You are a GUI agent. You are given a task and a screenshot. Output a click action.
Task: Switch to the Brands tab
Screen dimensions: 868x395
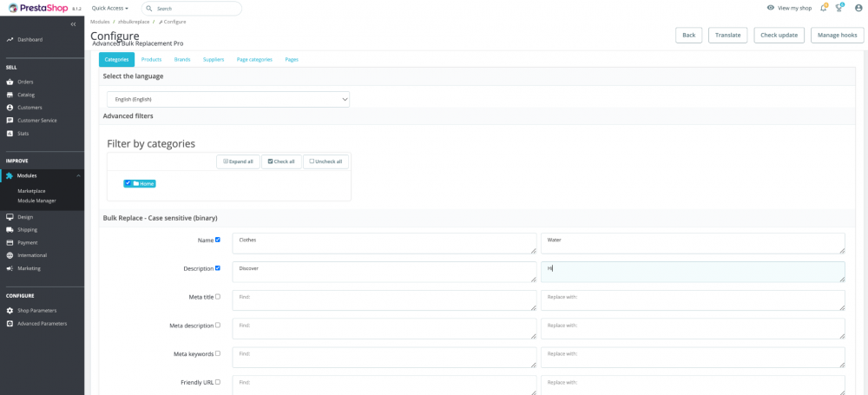pos(182,59)
